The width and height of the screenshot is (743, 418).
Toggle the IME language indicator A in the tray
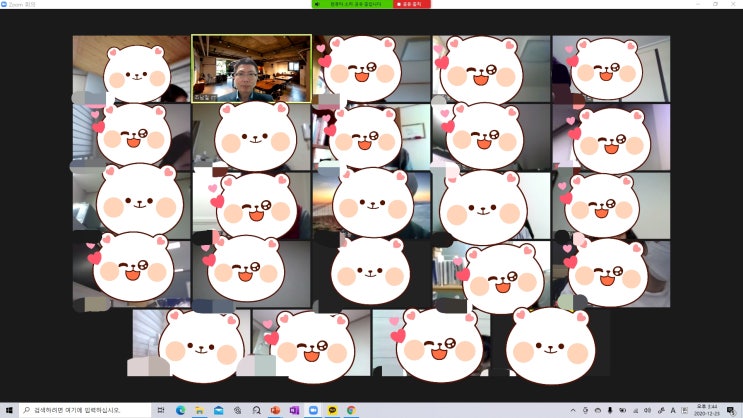[672, 410]
